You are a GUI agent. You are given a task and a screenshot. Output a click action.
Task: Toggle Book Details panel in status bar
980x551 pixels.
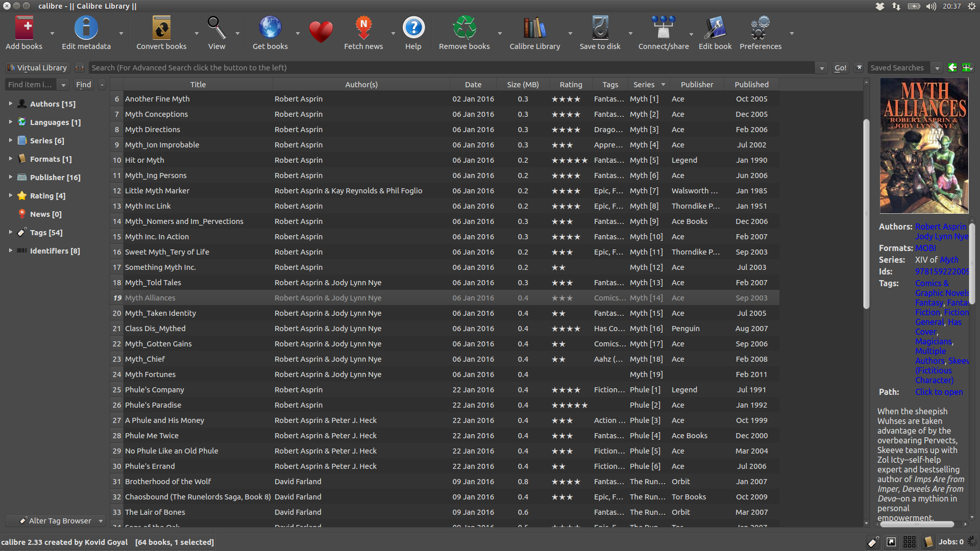928,542
